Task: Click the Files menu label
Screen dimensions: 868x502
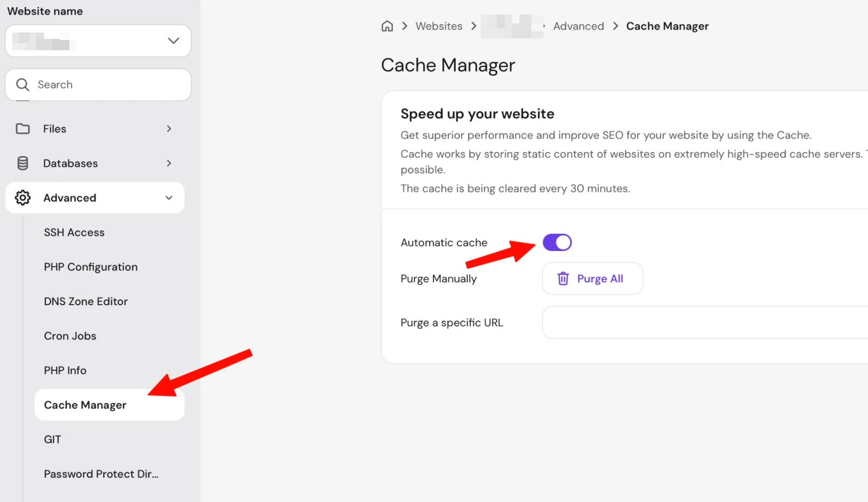Action: (x=55, y=129)
